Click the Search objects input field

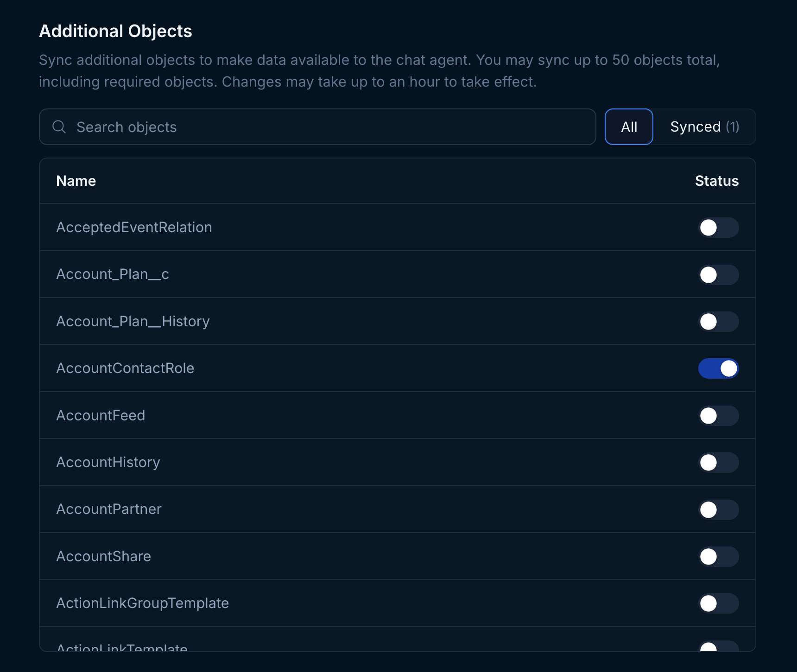(278, 127)
